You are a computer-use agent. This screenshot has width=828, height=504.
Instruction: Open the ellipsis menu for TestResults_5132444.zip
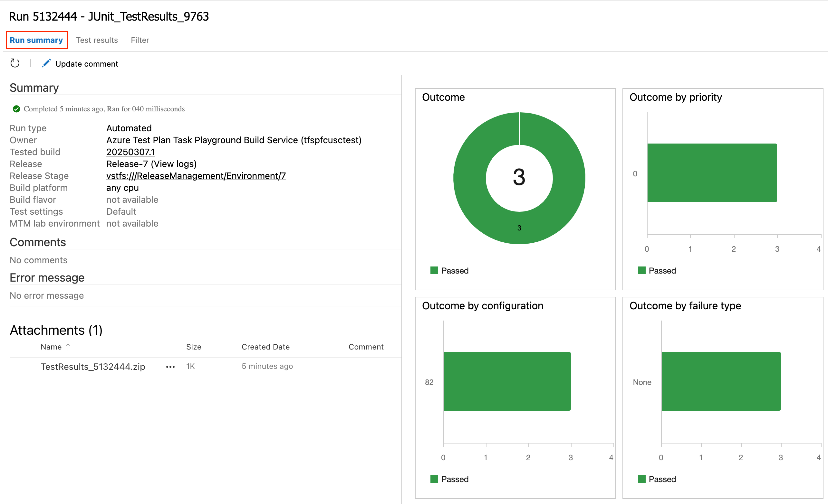[x=170, y=367]
